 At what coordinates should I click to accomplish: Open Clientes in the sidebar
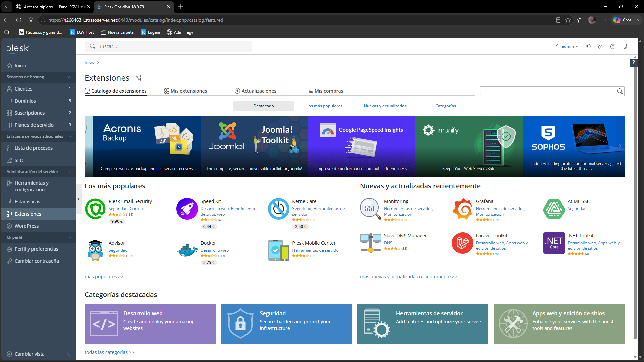coord(39,89)
